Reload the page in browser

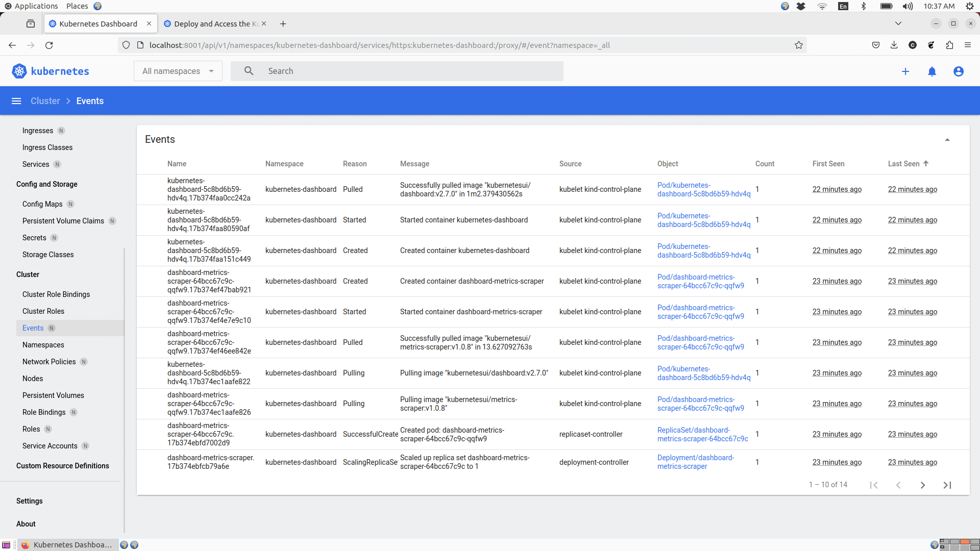pos(49,45)
